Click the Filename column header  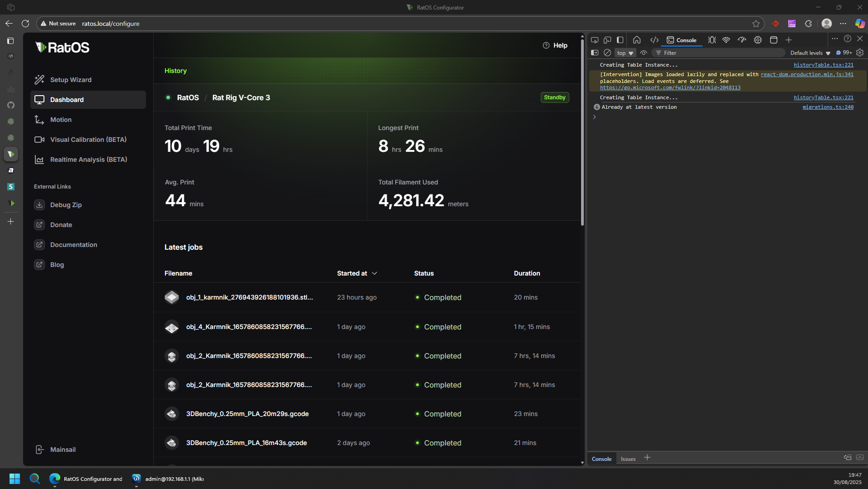click(x=178, y=273)
